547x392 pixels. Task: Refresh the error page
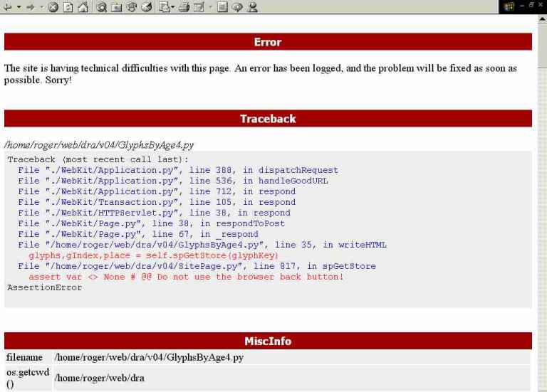pos(66,6)
